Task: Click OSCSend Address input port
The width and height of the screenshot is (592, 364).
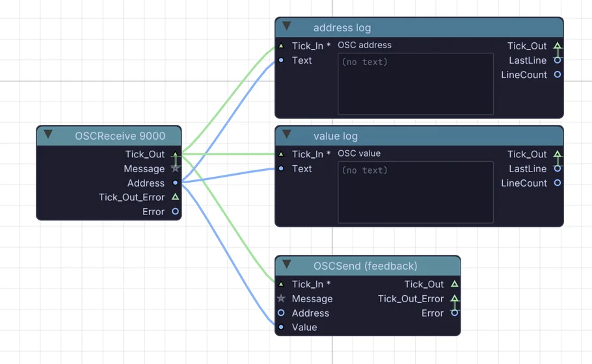Action: click(x=281, y=313)
